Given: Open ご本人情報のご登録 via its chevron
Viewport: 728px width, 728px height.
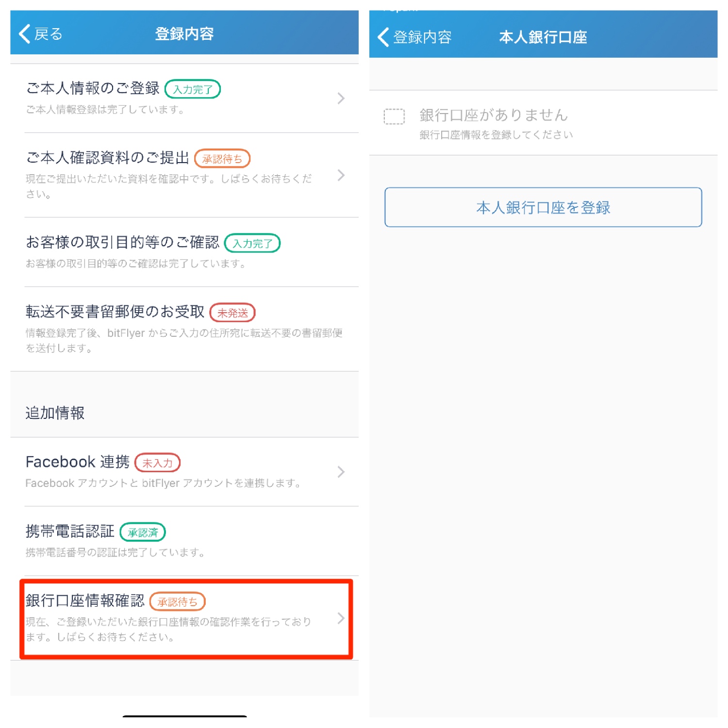Looking at the screenshot, I should pyautogui.click(x=341, y=99).
